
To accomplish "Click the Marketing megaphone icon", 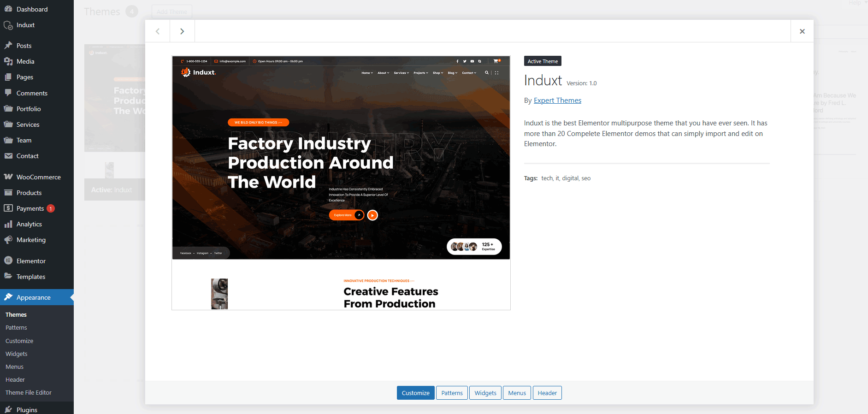I will click(8, 240).
